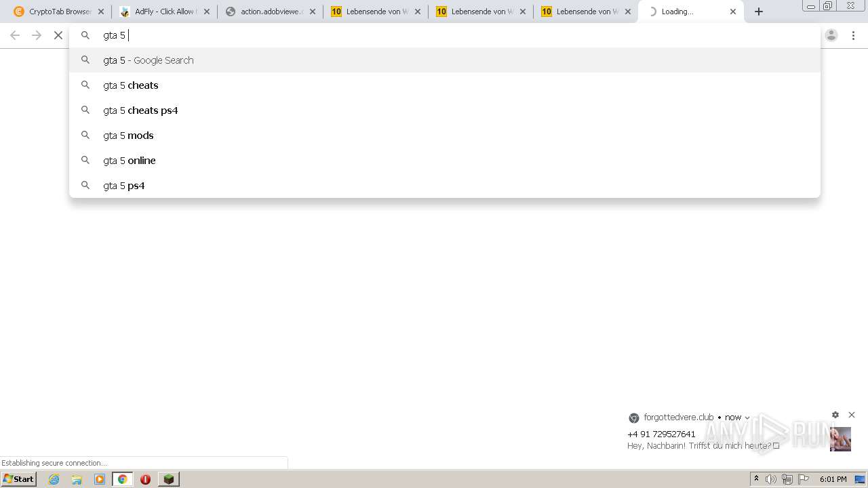Choose suggestion gta 5 mods
The height and width of the screenshot is (488, 868).
coord(445,136)
